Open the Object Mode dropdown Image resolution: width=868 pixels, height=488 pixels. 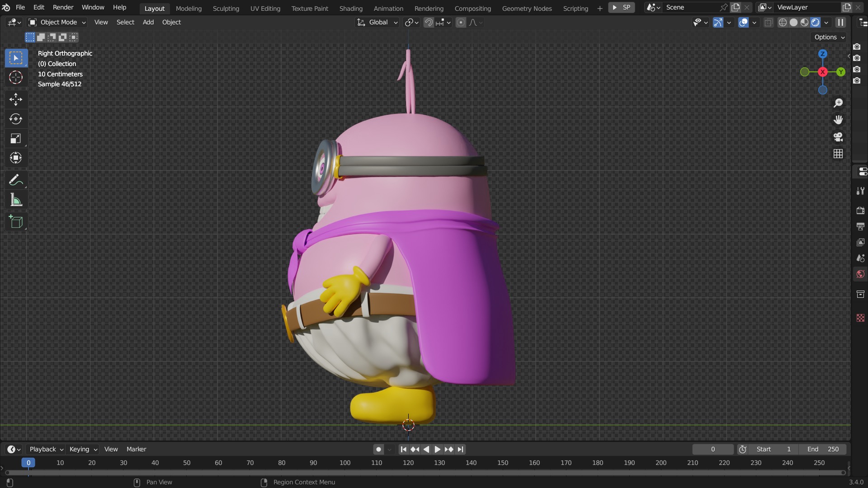(x=57, y=22)
